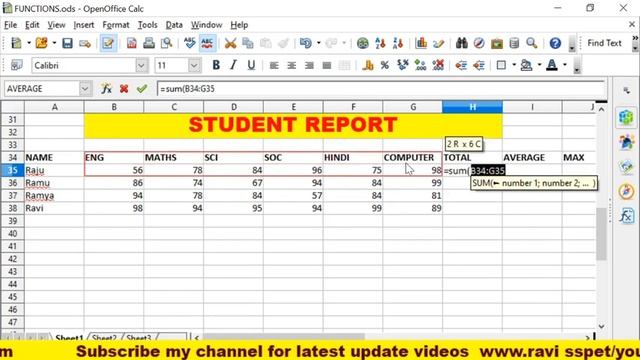Open the Insert menu

84,25
